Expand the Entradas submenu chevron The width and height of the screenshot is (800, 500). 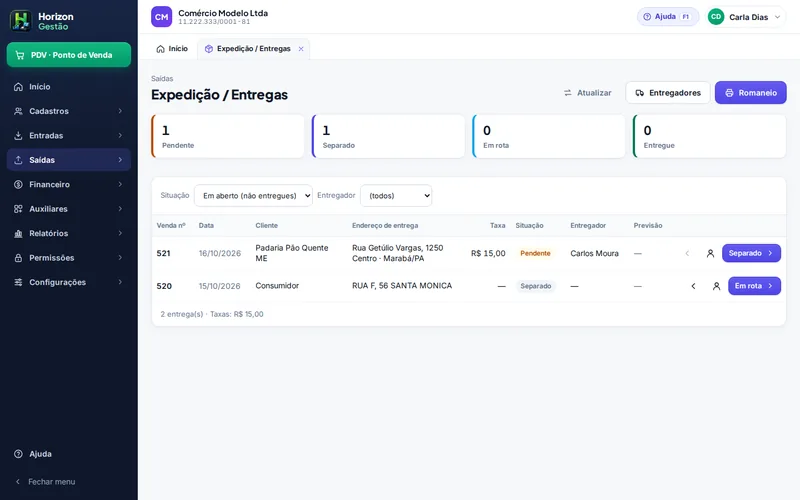click(120, 136)
